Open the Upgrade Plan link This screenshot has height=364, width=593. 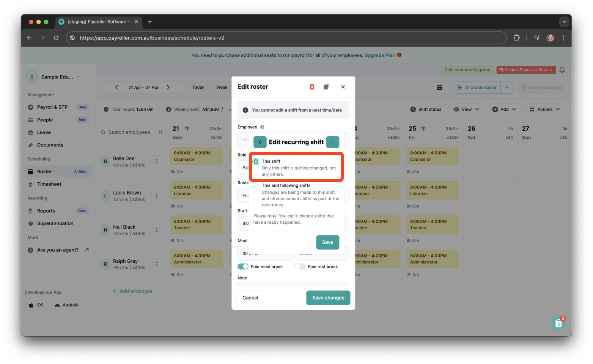coord(380,55)
